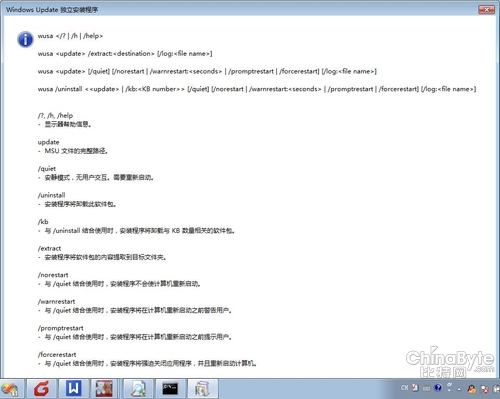Image resolution: width=500 pixels, height=399 pixels.
Task: Select the '/uninstall' parameter heading
Action: pos(52,195)
